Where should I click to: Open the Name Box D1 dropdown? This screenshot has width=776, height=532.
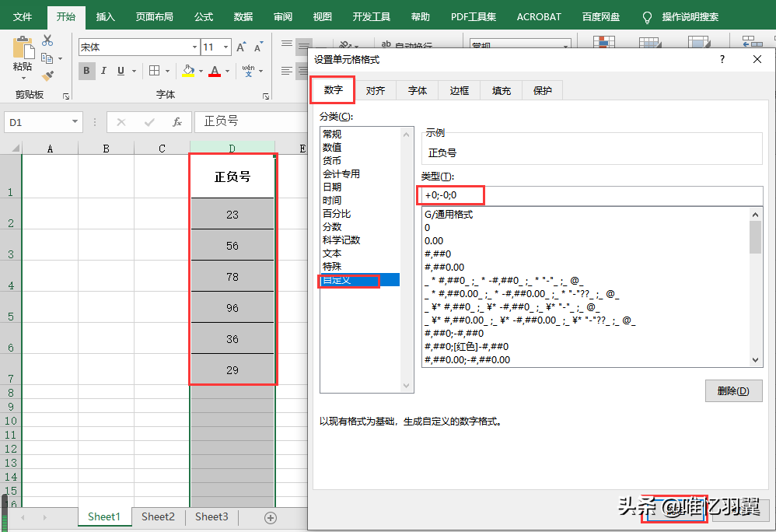[x=75, y=122]
